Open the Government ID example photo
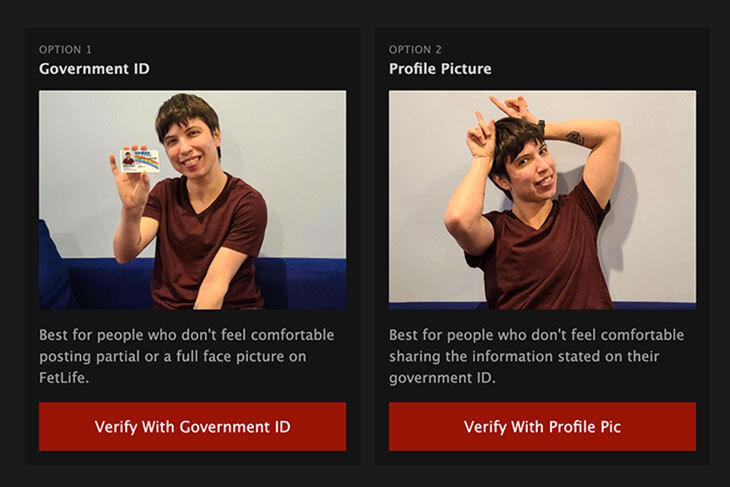This screenshot has height=487, width=730. pos(192,199)
